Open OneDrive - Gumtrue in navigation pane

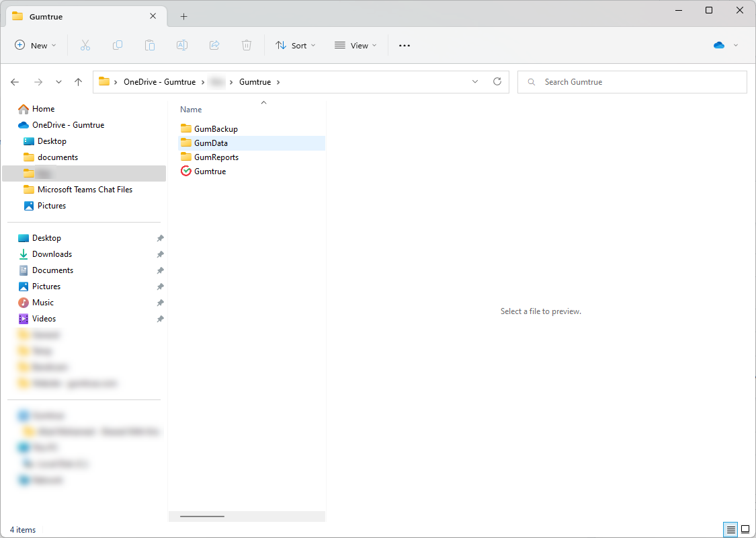[x=60, y=125]
